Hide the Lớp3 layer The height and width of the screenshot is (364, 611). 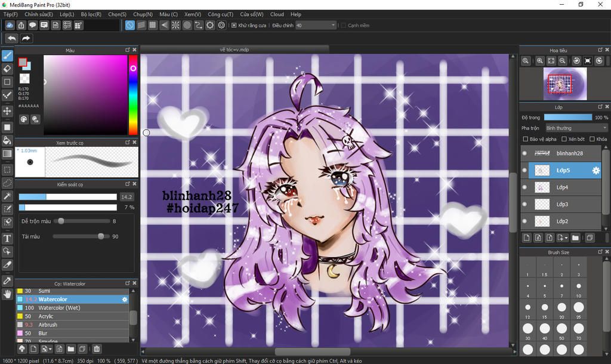524,204
